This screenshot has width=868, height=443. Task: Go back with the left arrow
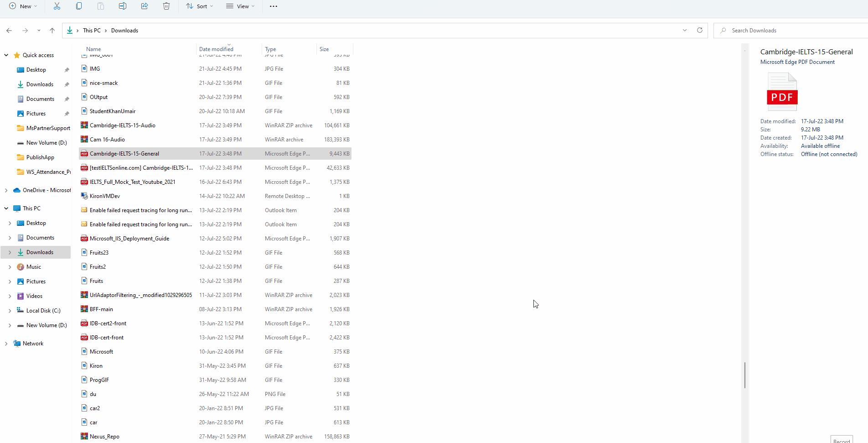[x=9, y=31]
